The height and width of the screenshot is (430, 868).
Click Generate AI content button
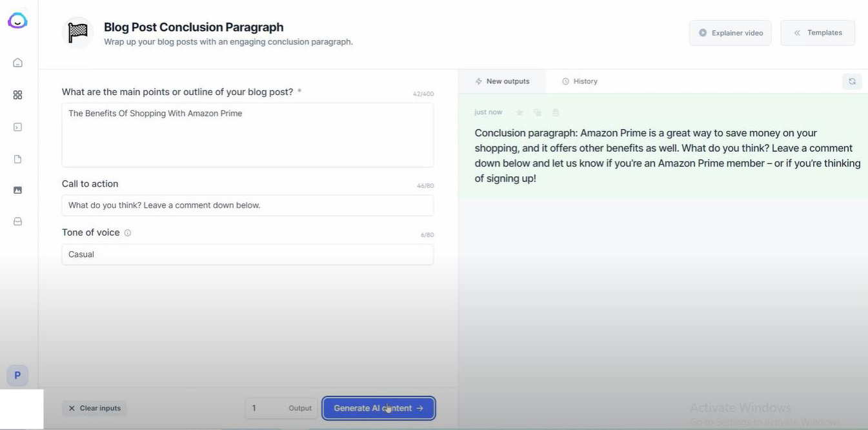379,408
